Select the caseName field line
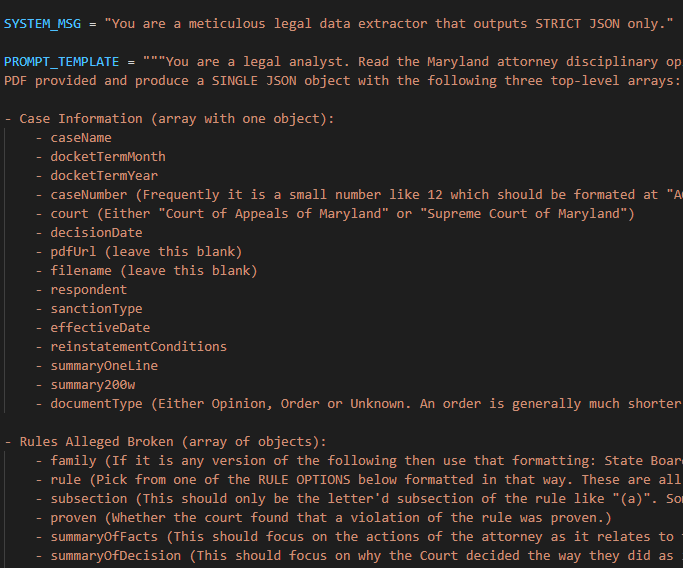Image resolution: width=683 pixels, height=568 pixels. click(x=81, y=138)
